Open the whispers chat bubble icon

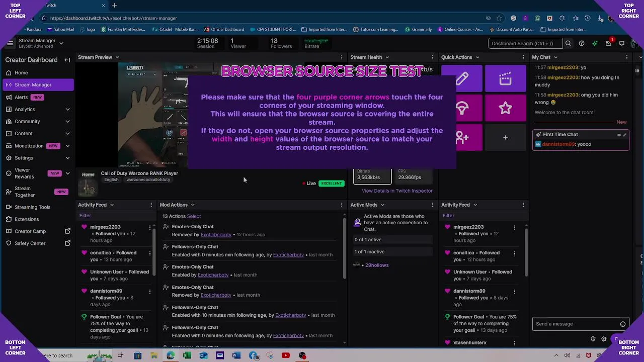(622, 43)
